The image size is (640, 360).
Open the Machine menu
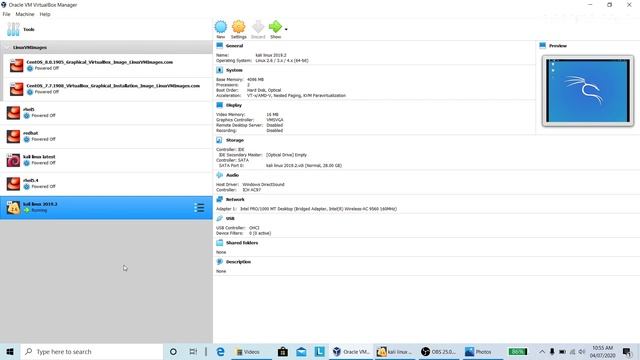25,14
